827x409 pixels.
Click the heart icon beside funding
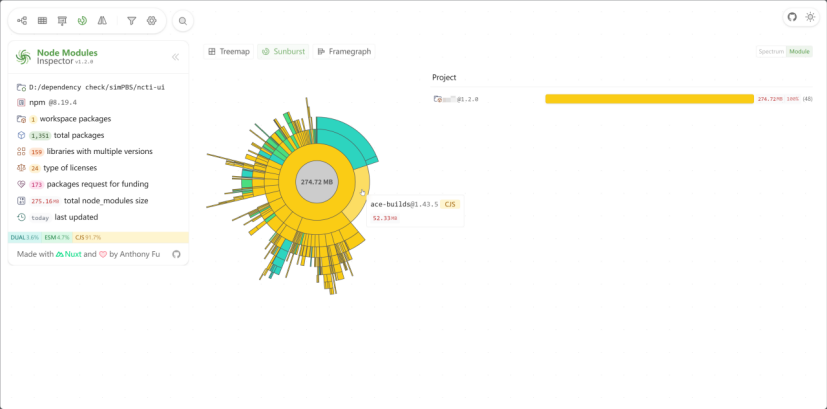21,184
